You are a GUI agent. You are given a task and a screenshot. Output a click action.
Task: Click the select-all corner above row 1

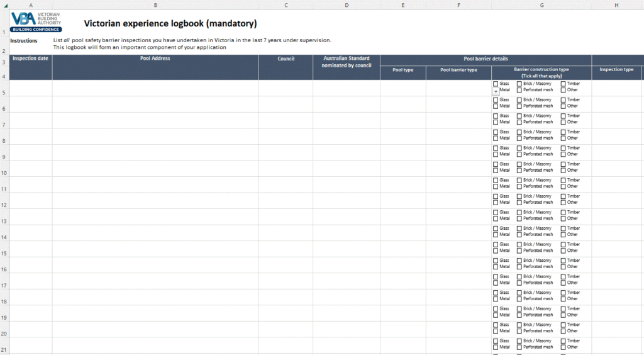tap(4, 5)
